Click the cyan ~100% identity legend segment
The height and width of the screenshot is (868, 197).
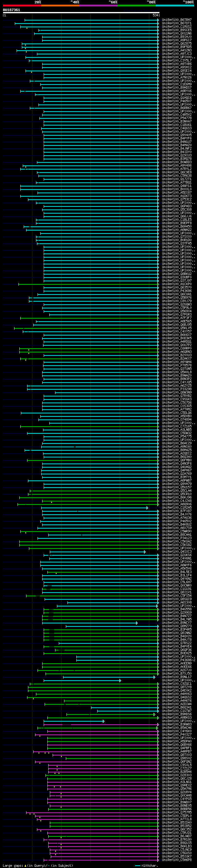pos(175,6)
